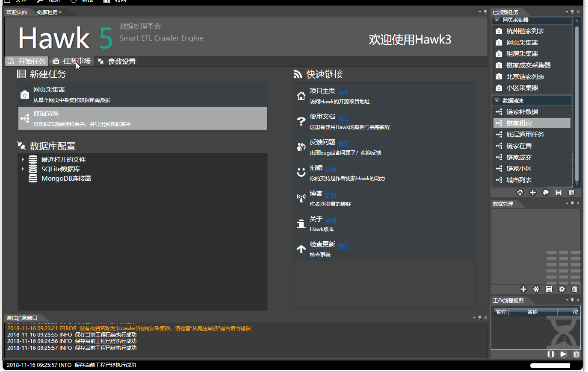Toggle pin on the 调试信息窗口 panel
Viewport: 588px width, 372px height.
pos(480,318)
